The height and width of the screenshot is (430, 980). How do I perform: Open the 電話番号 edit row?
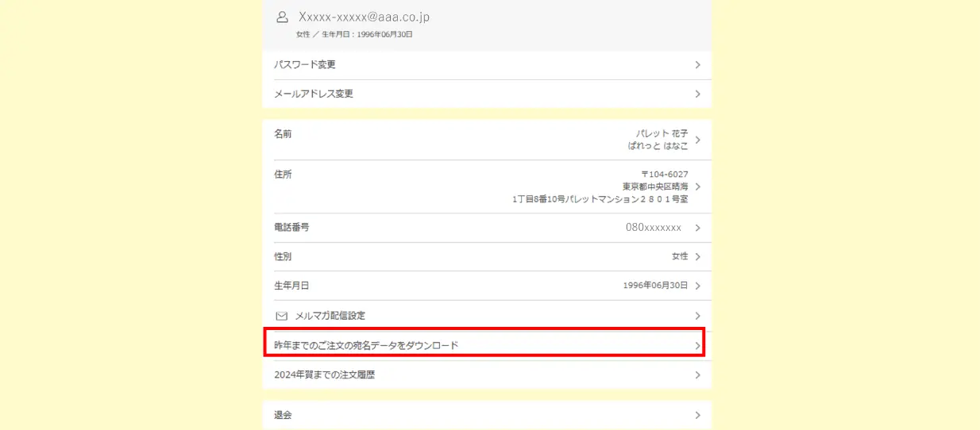pyautogui.click(x=487, y=228)
